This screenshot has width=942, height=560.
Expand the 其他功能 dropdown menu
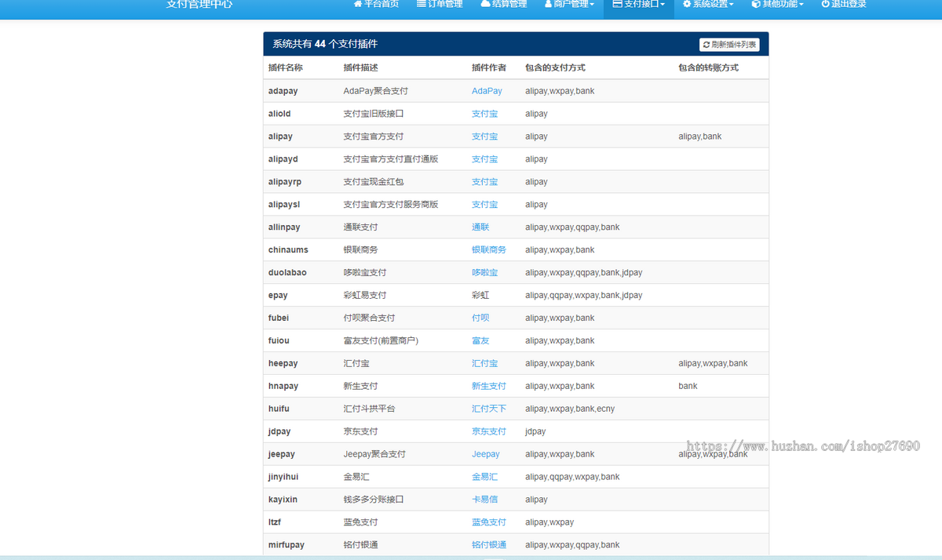click(778, 5)
